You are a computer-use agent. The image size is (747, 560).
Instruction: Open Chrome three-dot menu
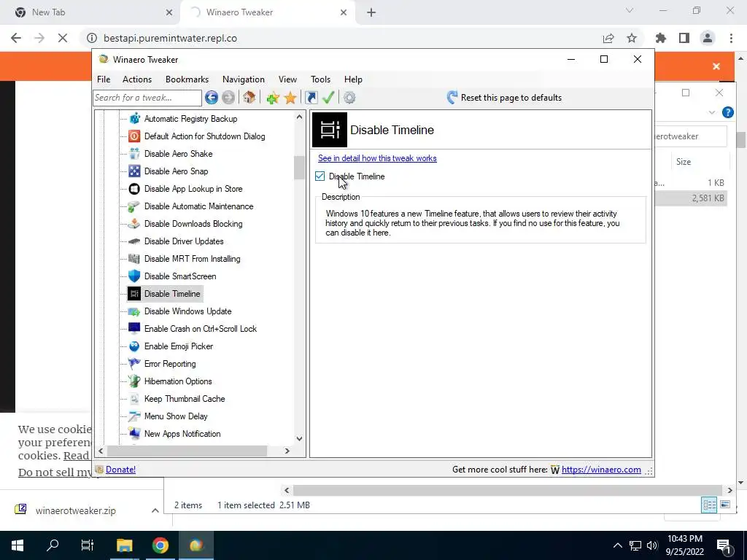[x=731, y=38]
